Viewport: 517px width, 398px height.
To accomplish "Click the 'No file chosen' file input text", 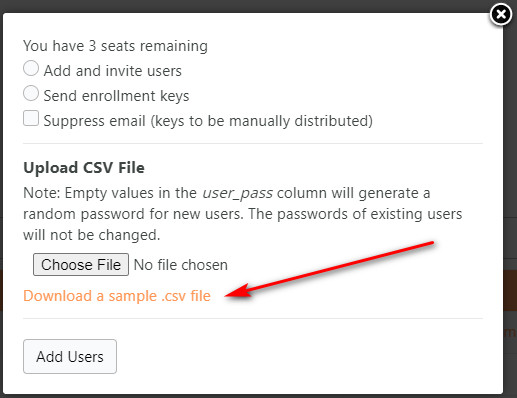I will click(181, 265).
